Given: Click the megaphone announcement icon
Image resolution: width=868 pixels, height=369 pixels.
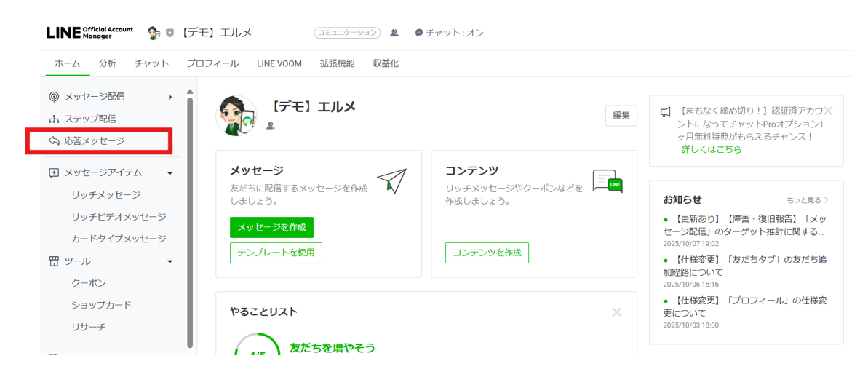Looking at the screenshot, I should tap(666, 112).
